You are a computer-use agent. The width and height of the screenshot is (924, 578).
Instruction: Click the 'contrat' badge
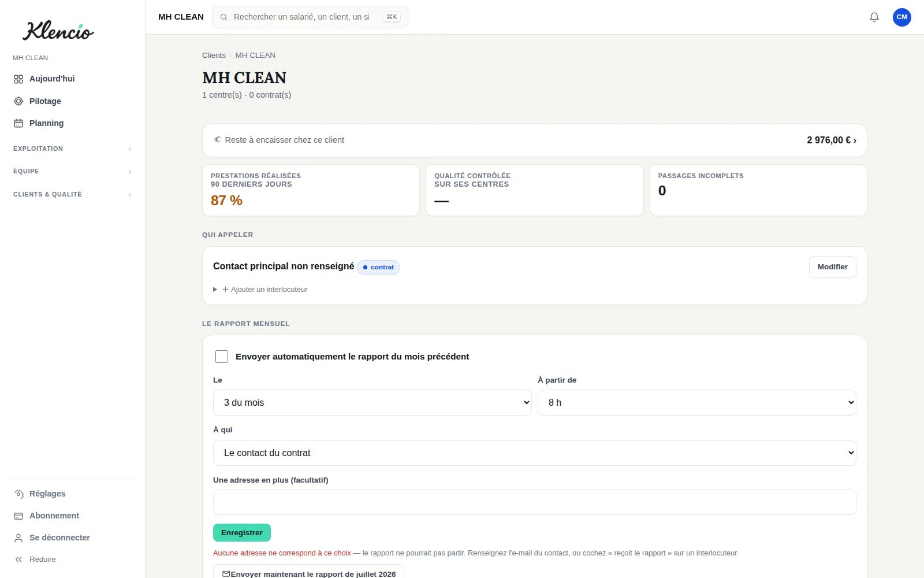(x=378, y=268)
